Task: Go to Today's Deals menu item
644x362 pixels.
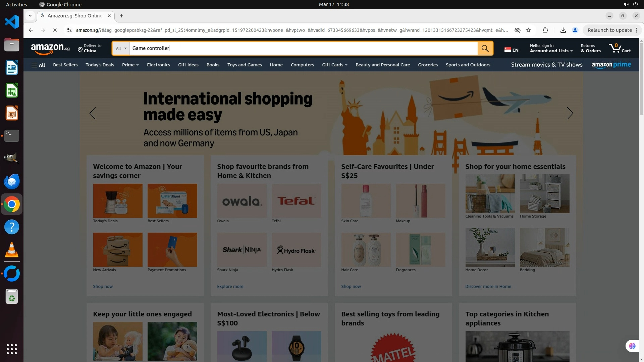Action: click(x=100, y=65)
